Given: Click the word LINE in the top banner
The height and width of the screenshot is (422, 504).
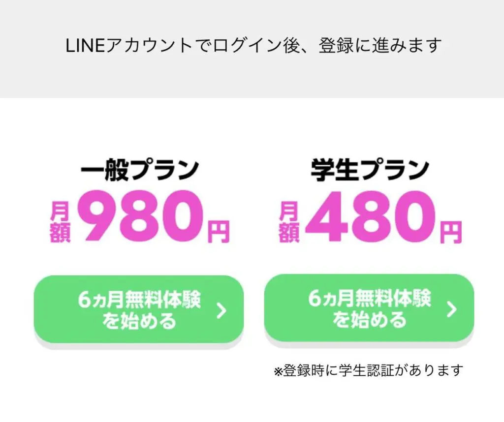Looking at the screenshot, I should coord(85,46).
